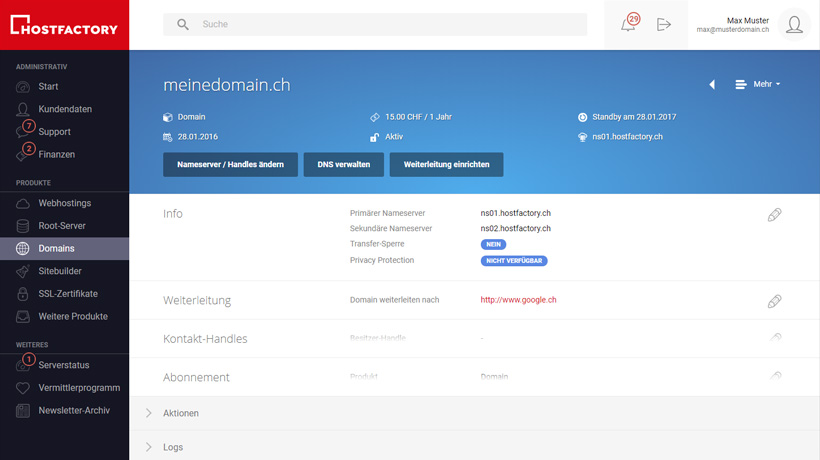820x460 pixels.
Task: Open Webhostings in the sidebar
Action: click(x=64, y=203)
